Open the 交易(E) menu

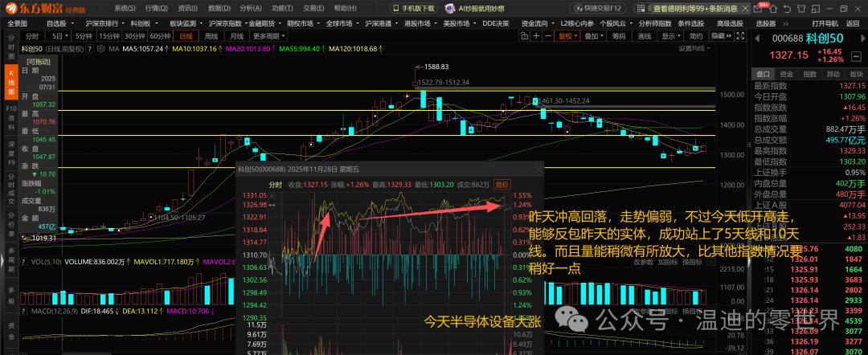pyautogui.click(x=313, y=9)
